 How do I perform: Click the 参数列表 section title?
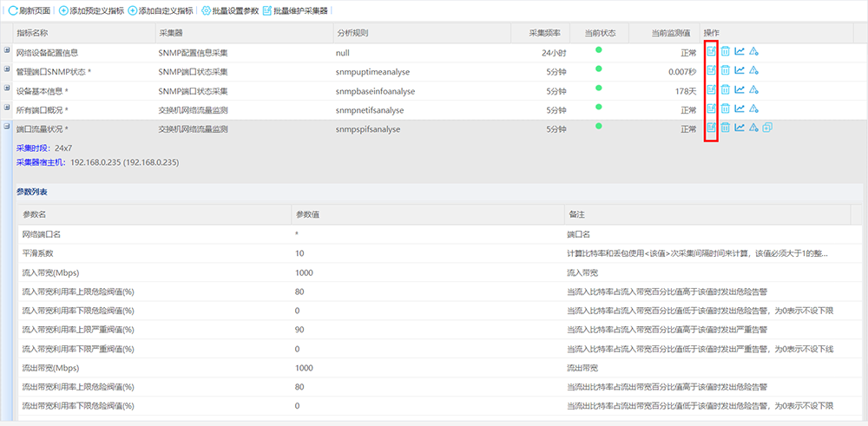31,192
